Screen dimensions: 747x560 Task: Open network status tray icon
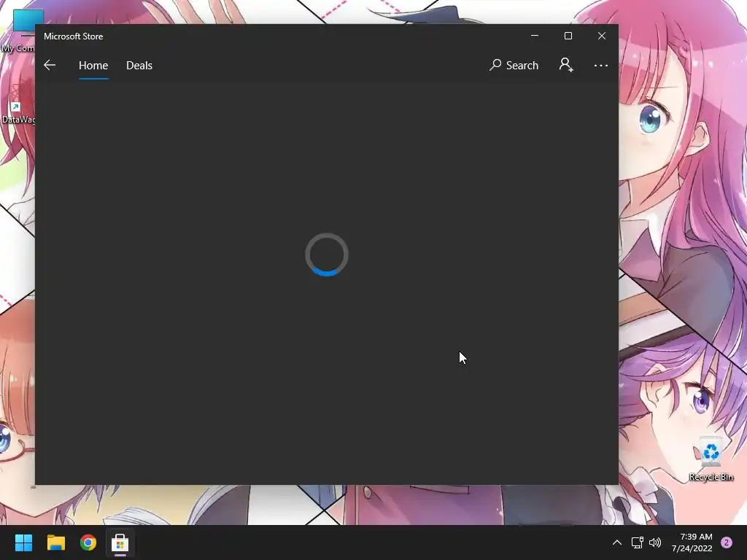637,542
